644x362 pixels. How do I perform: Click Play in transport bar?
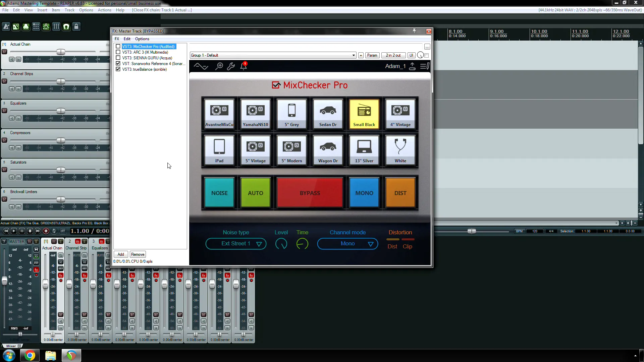[14, 231]
